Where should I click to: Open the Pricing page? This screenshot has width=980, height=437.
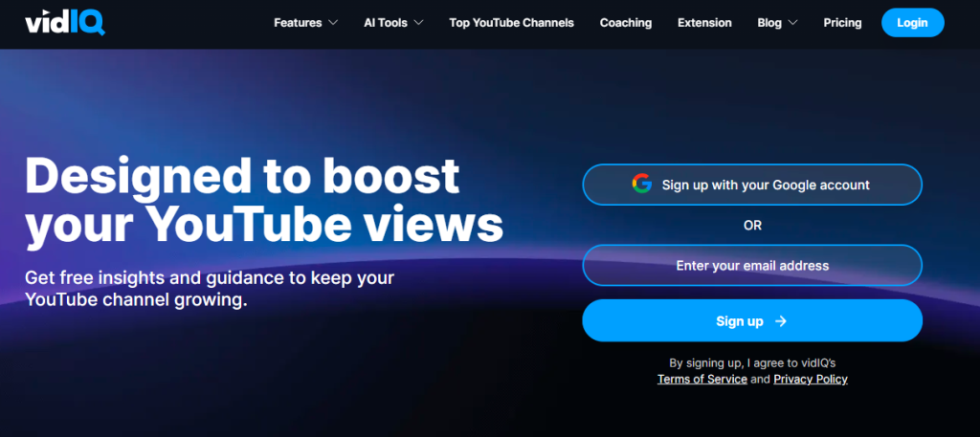tap(842, 23)
